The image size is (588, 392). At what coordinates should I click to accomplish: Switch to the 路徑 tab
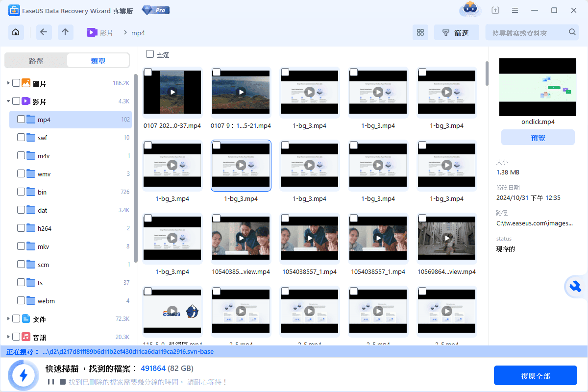click(x=36, y=61)
